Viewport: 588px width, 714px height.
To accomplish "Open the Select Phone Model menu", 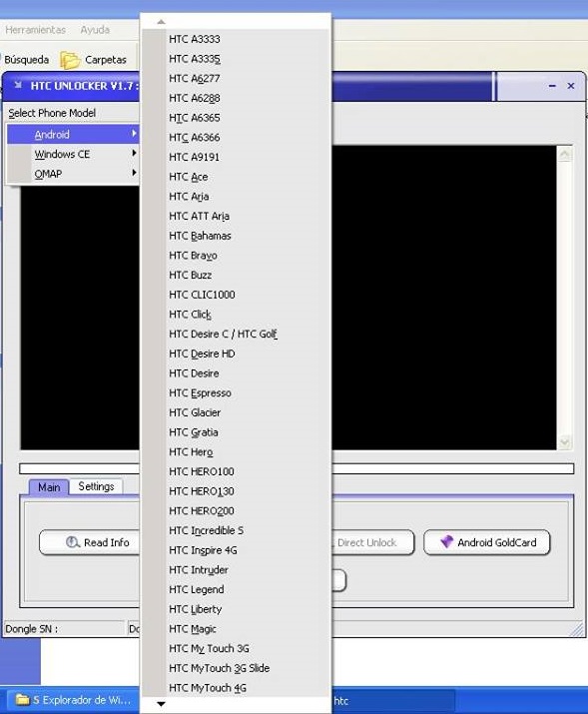I will point(52,113).
